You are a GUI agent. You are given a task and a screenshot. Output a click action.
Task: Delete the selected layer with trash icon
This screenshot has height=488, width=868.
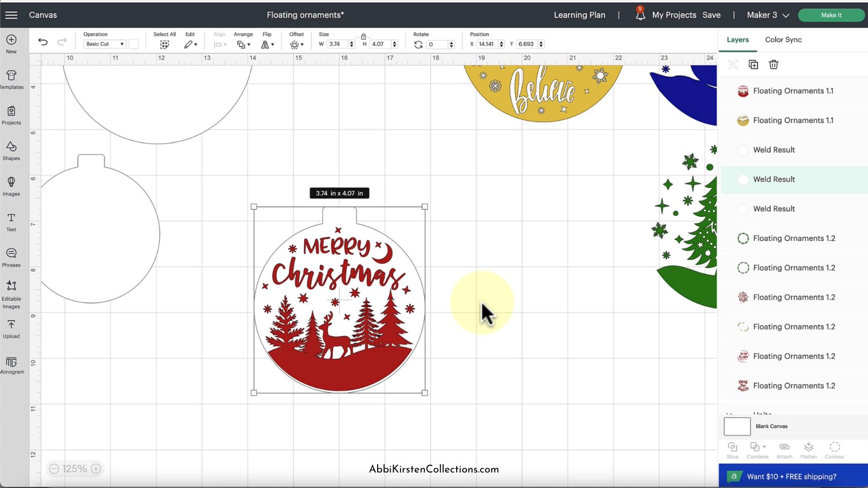click(x=773, y=65)
